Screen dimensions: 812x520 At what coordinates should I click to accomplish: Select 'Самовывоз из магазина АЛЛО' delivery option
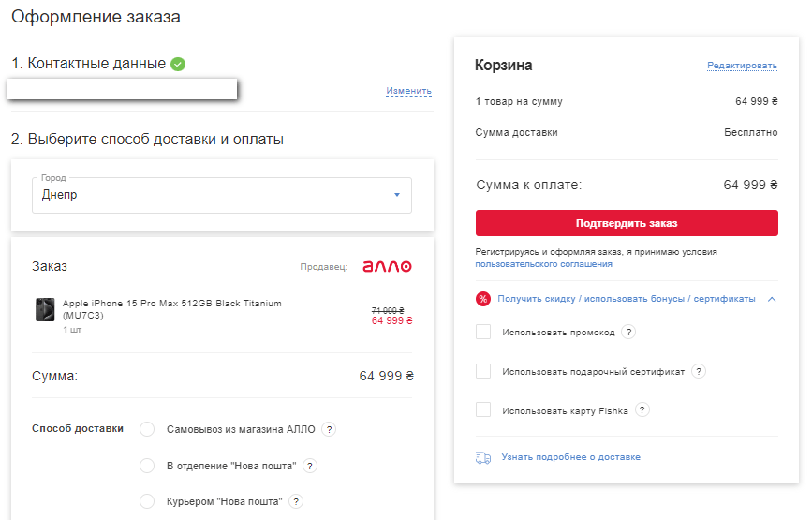147,429
